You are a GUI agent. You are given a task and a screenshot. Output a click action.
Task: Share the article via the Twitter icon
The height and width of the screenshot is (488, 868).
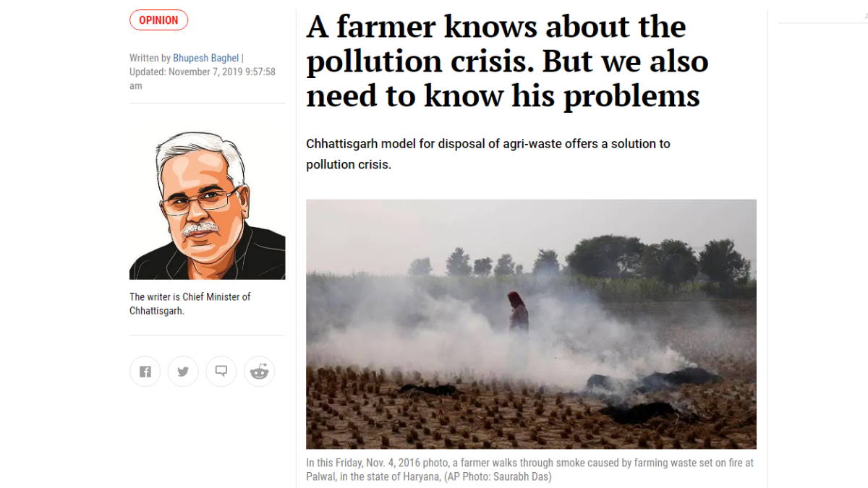183,372
